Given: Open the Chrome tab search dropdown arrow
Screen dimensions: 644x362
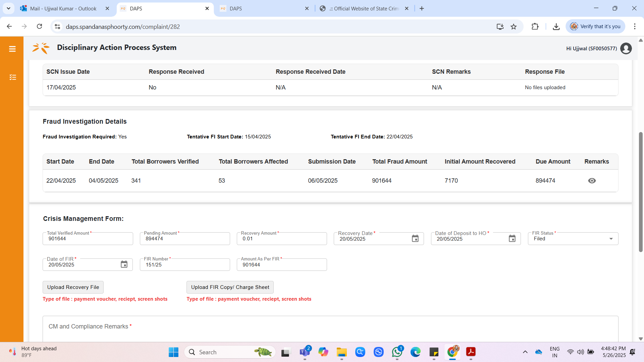Looking at the screenshot, I should click(x=8, y=8).
